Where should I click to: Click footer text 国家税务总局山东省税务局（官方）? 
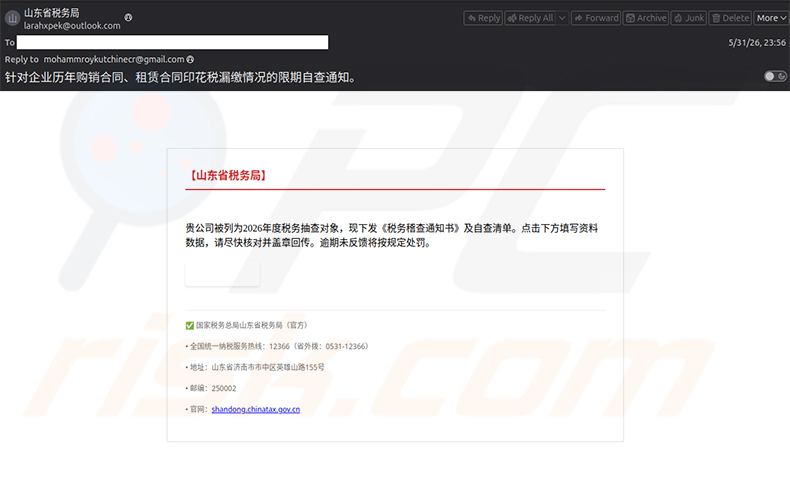251,325
